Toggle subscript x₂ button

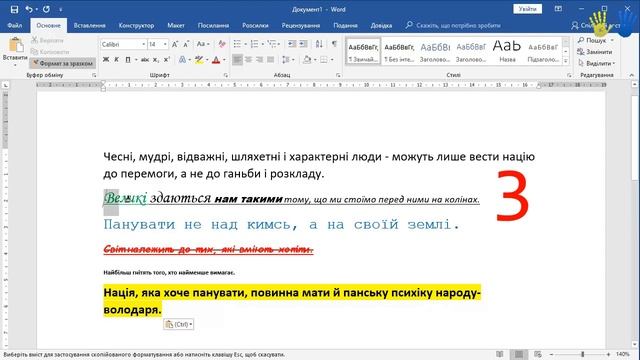[156, 60]
